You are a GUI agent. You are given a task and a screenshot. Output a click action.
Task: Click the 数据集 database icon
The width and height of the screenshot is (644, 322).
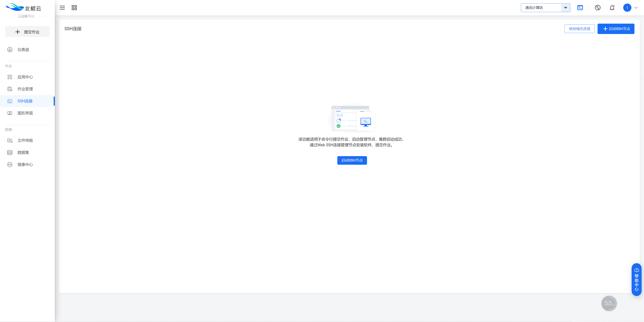[10, 152]
